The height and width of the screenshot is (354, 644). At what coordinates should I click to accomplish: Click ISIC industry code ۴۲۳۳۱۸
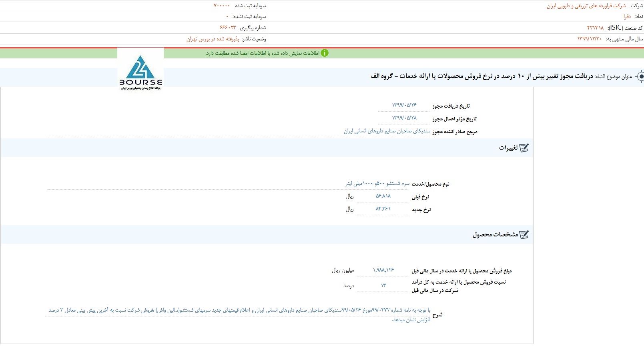coord(595,28)
